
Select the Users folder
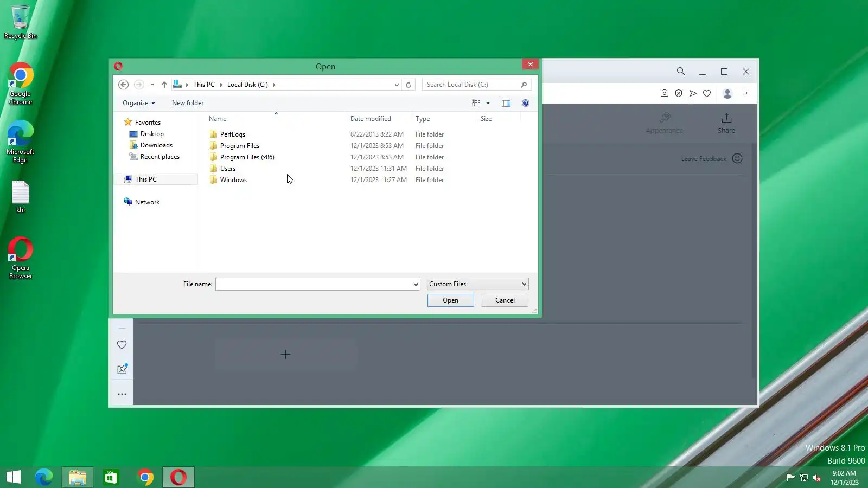click(x=227, y=169)
